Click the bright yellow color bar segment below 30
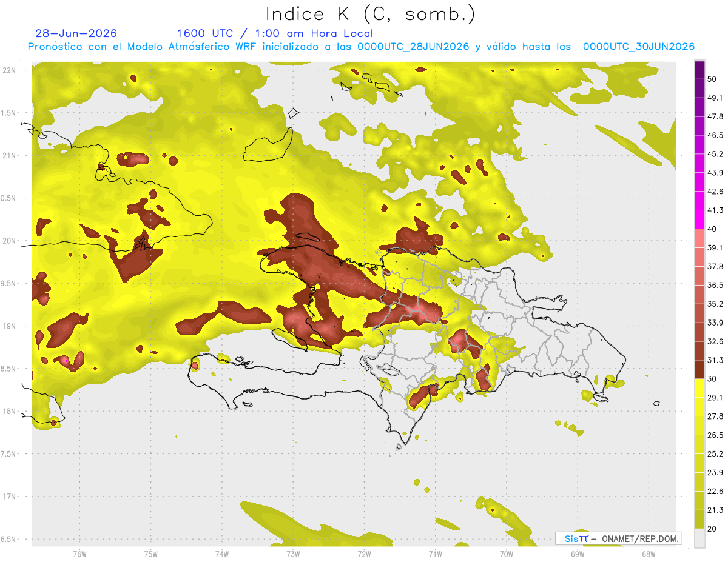This screenshot has width=728, height=562. pos(699,388)
